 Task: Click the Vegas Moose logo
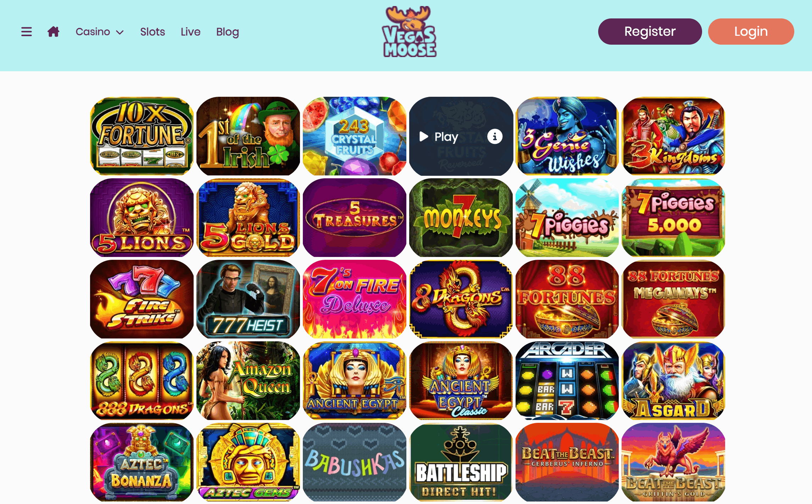click(410, 32)
